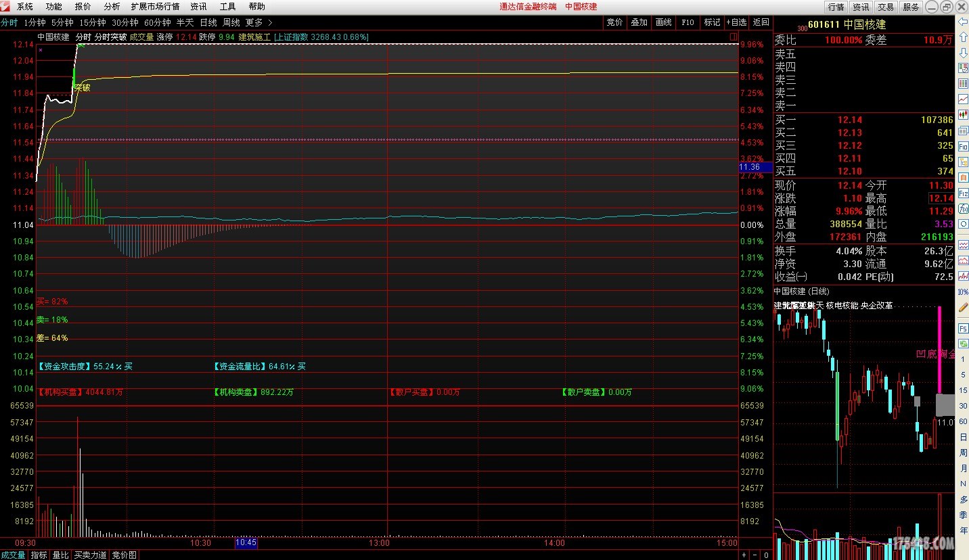Select the 成交量 tab at bottom
This screenshot has height=560, width=969.
coord(14,555)
